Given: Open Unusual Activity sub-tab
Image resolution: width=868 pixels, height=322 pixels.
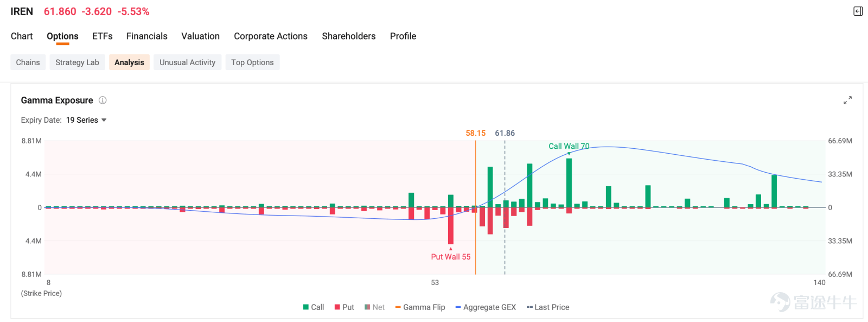Looking at the screenshot, I should click(x=188, y=62).
